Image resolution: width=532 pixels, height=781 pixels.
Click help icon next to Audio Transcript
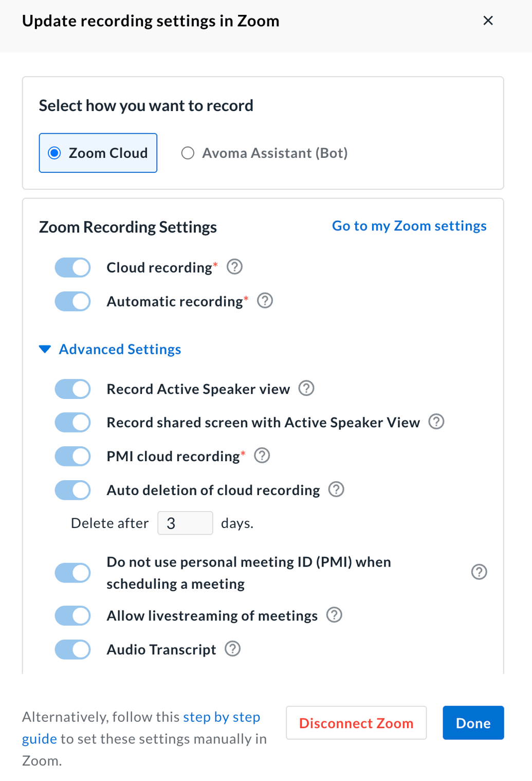point(233,649)
